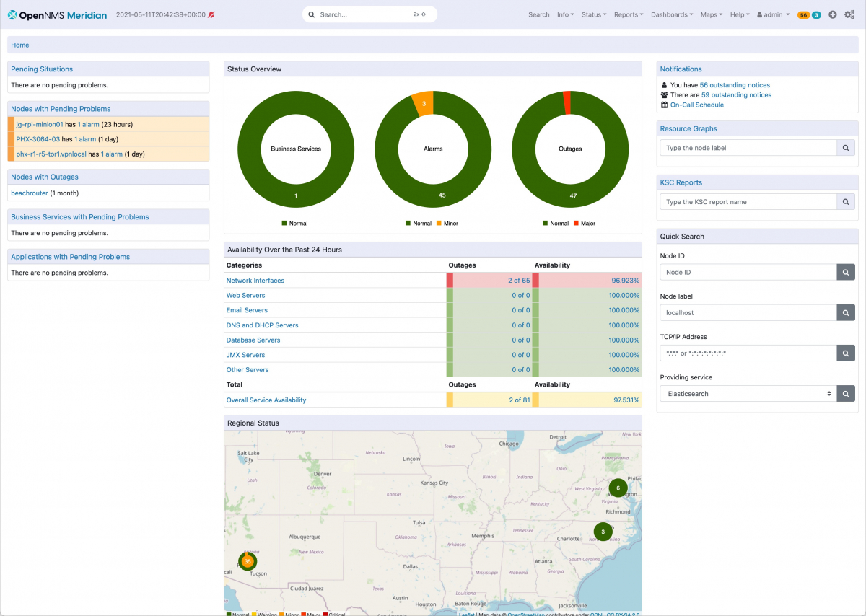Click the Maps menu item
This screenshot has height=616, width=866.
[x=711, y=14]
